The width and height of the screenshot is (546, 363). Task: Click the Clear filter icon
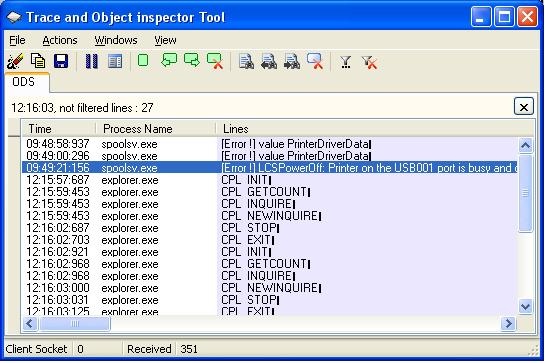click(x=369, y=63)
